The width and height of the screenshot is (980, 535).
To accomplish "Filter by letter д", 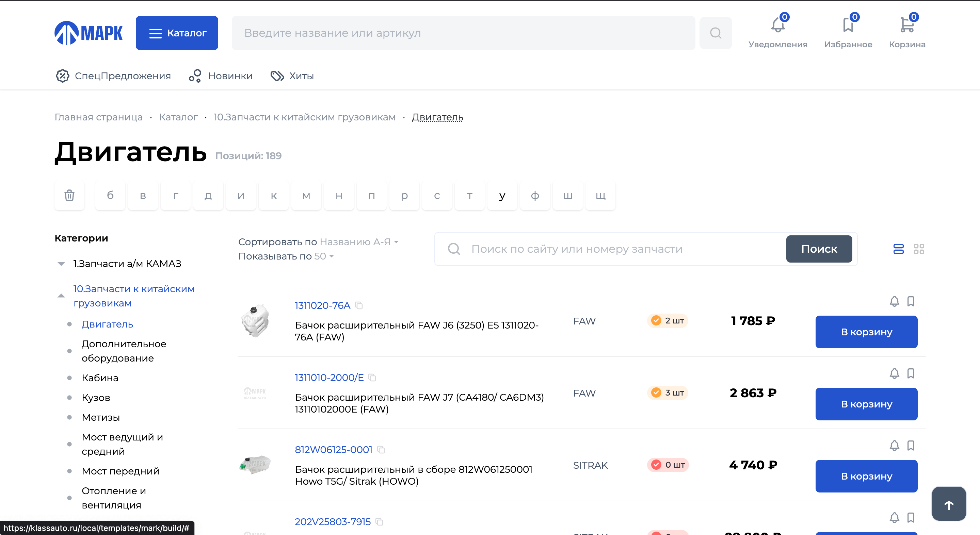I will pyautogui.click(x=208, y=196).
